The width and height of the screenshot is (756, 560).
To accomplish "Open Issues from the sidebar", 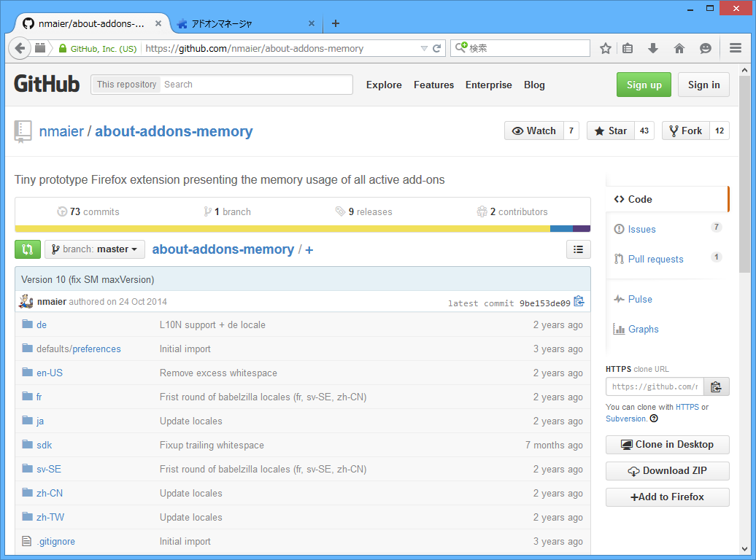I will (x=641, y=228).
